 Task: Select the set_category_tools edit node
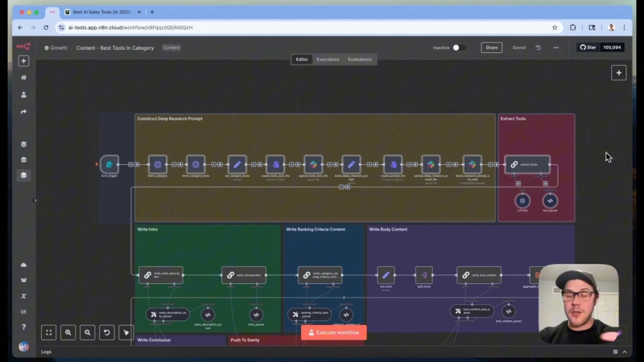[237, 164]
